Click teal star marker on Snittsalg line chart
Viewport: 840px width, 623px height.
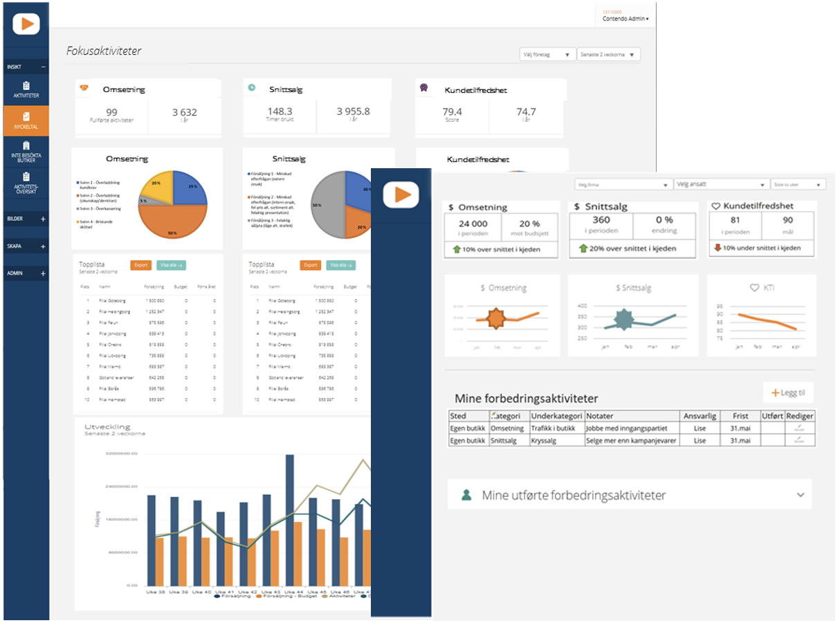624,320
